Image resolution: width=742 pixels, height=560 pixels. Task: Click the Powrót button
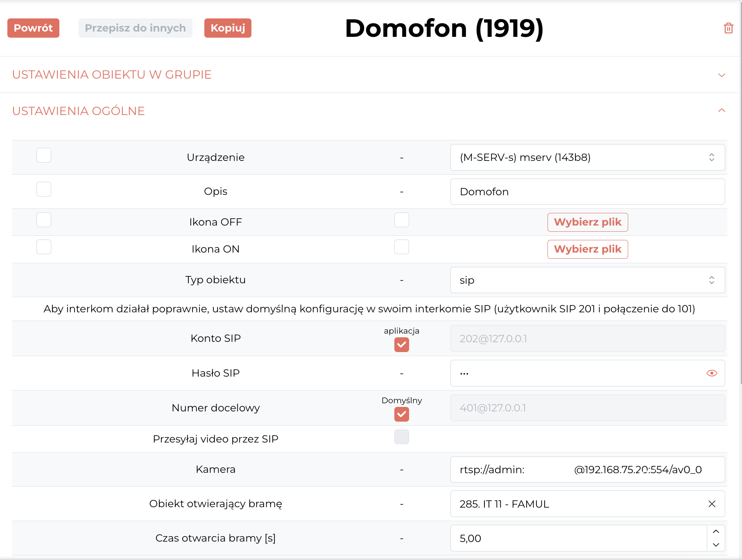33,28
